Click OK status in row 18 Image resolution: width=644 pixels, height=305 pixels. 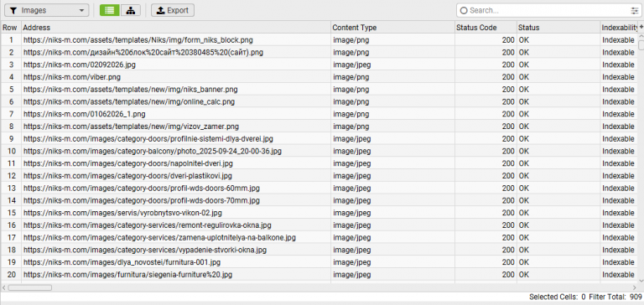(x=524, y=250)
